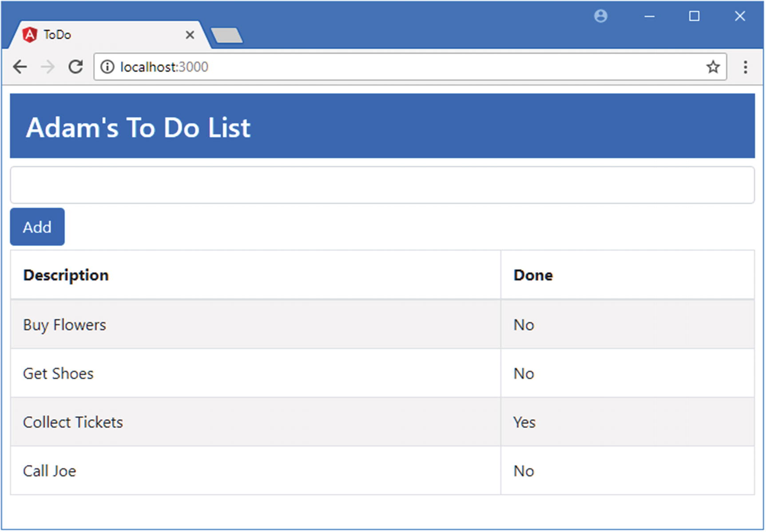The width and height of the screenshot is (766, 532).
Task: Select the Buy Flowers row
Action: (65, 325)
